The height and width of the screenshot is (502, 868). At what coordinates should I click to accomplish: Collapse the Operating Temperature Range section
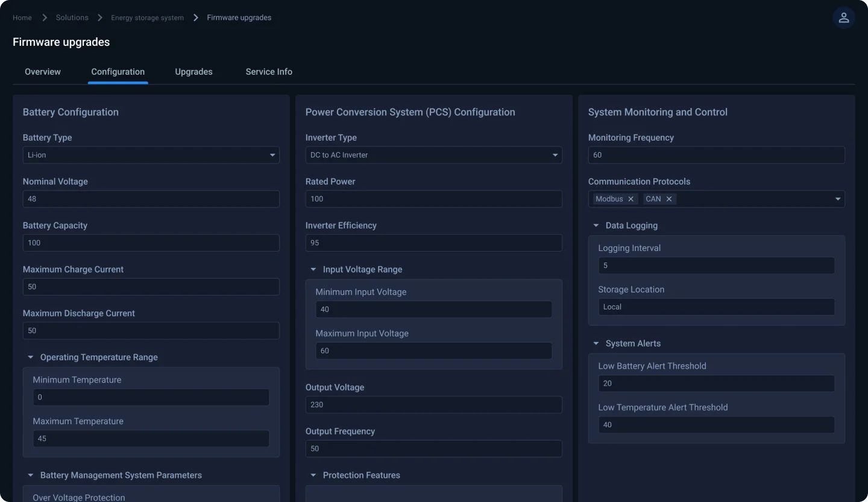point(30,357)
